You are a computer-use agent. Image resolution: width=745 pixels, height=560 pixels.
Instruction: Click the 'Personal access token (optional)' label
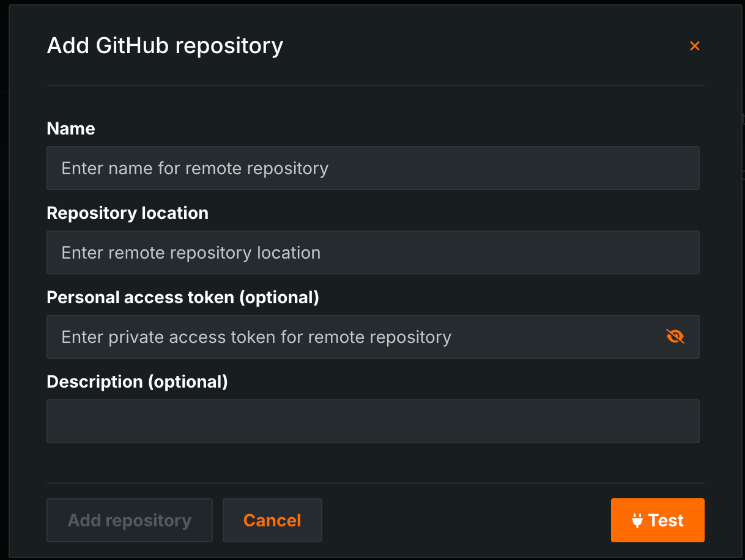[182, 297]
